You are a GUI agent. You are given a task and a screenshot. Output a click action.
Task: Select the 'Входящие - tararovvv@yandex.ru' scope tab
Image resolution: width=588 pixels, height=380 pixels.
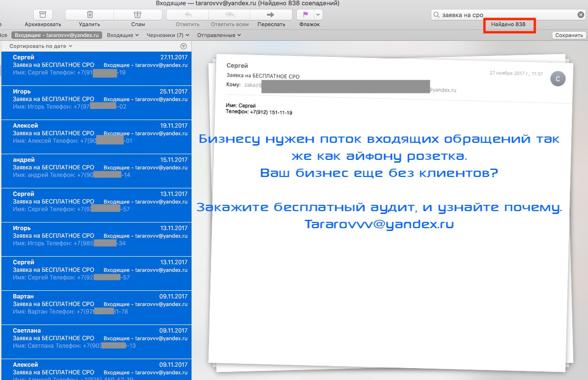tap(57, 35)
